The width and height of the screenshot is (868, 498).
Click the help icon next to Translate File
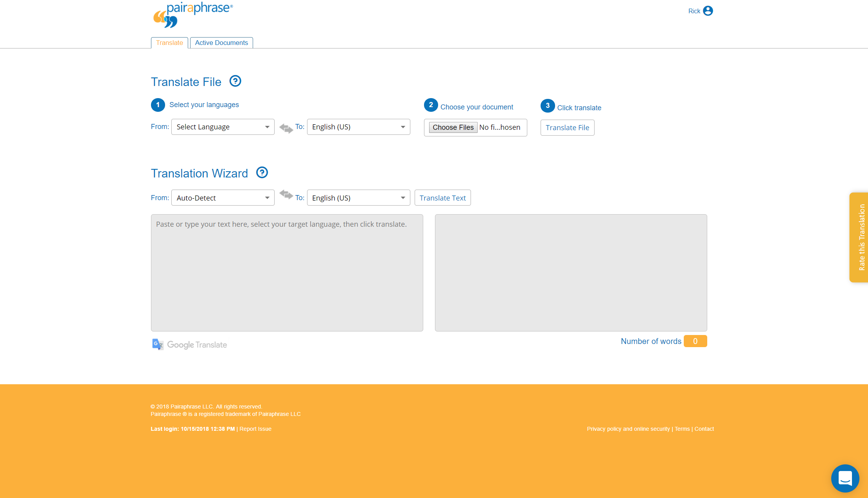click(235, 81)
